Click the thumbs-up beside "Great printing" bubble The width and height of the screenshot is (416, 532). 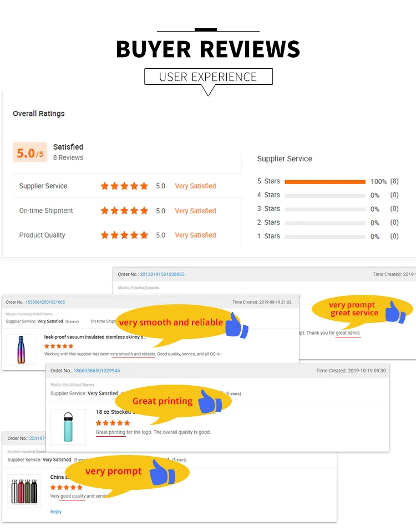pos(210,401)
